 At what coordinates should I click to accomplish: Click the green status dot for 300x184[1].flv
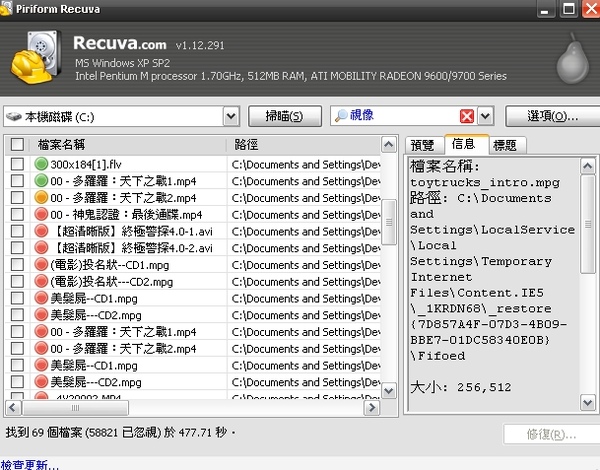tap(41, 164)
